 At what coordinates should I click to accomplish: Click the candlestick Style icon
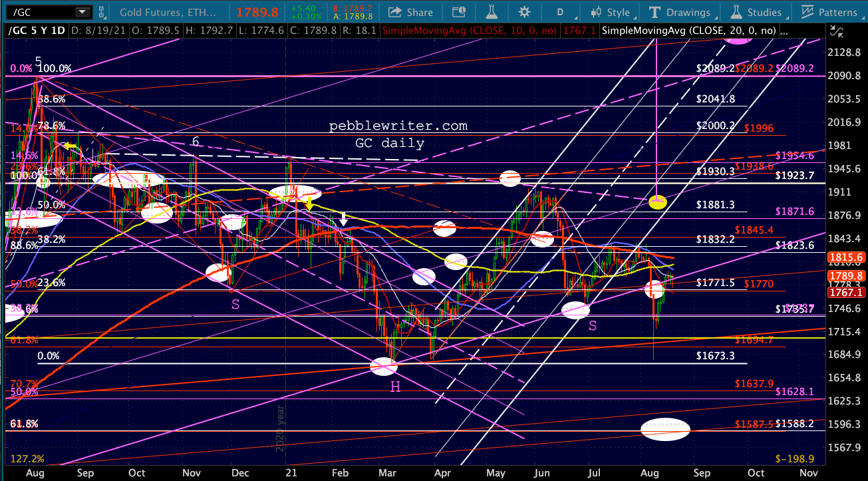point(597,12)
